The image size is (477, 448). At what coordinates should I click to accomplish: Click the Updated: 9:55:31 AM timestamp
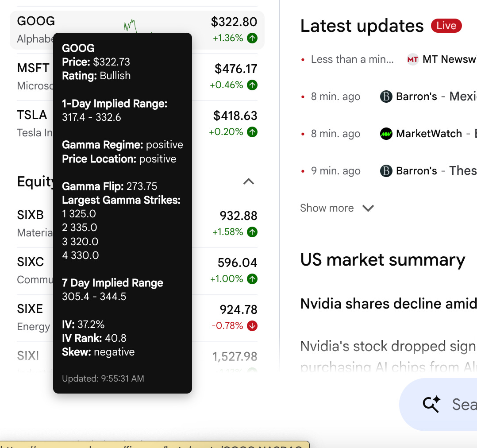click(x=103, y=378)
